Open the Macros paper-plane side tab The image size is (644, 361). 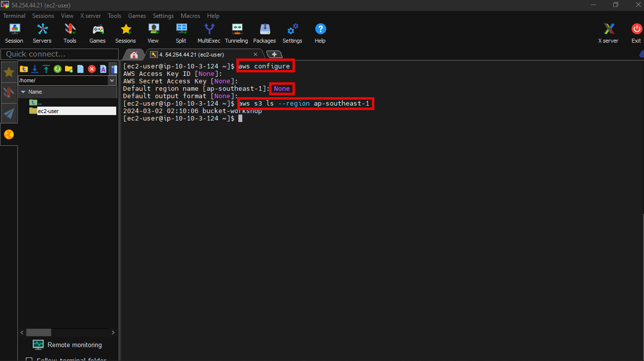[9, 114]
